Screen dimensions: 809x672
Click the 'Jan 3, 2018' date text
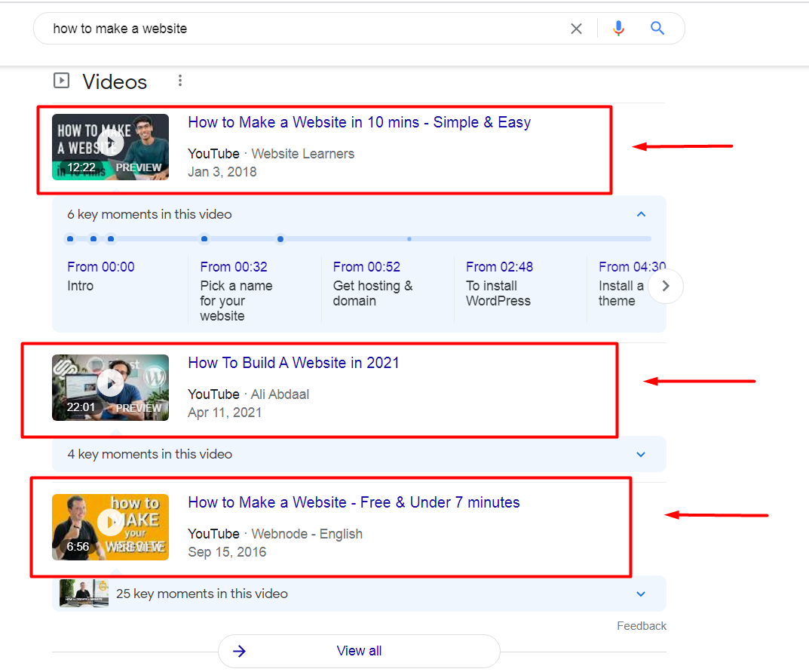(x=222, y=172)
